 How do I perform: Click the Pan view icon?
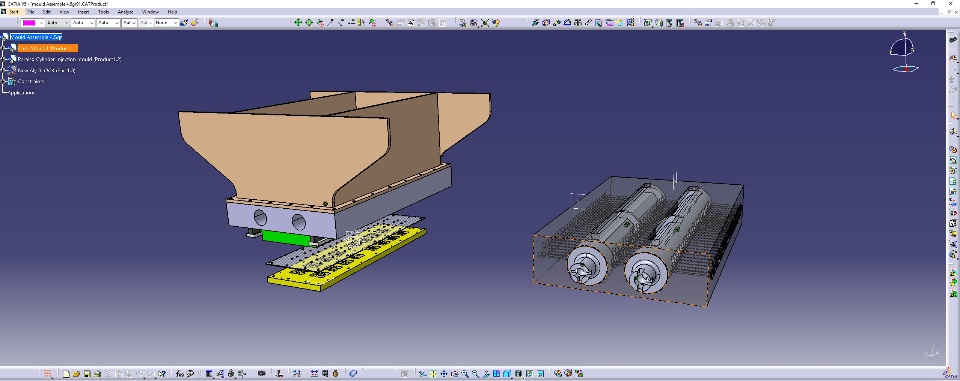(x=444, y=374)
